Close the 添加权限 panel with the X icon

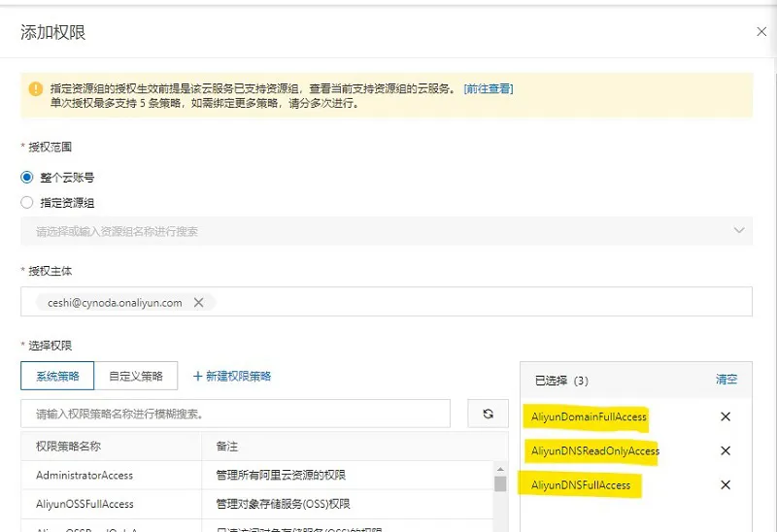(x=761, y=32)
